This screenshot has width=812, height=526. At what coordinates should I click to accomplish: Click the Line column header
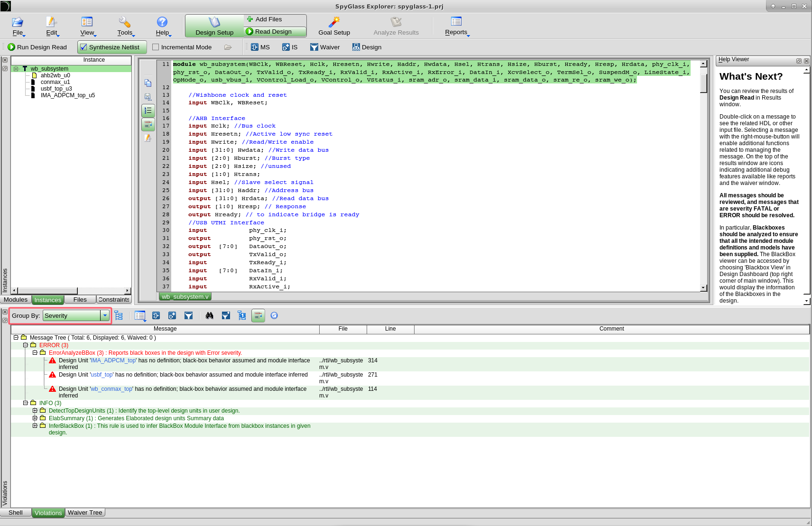click(390, 329)
